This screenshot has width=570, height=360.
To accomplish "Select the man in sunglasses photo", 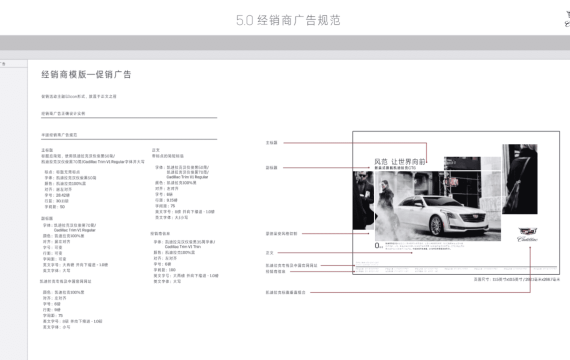I will pyautogui.click(x=363, y=200).
